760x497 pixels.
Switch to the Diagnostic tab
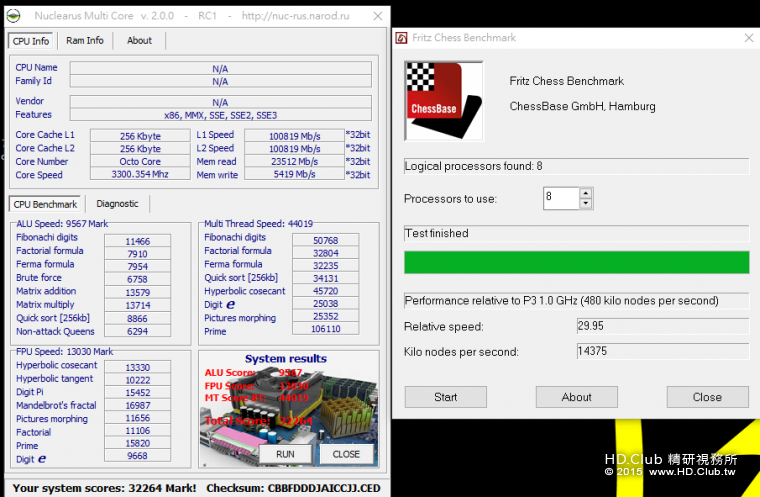coord(117,204)
